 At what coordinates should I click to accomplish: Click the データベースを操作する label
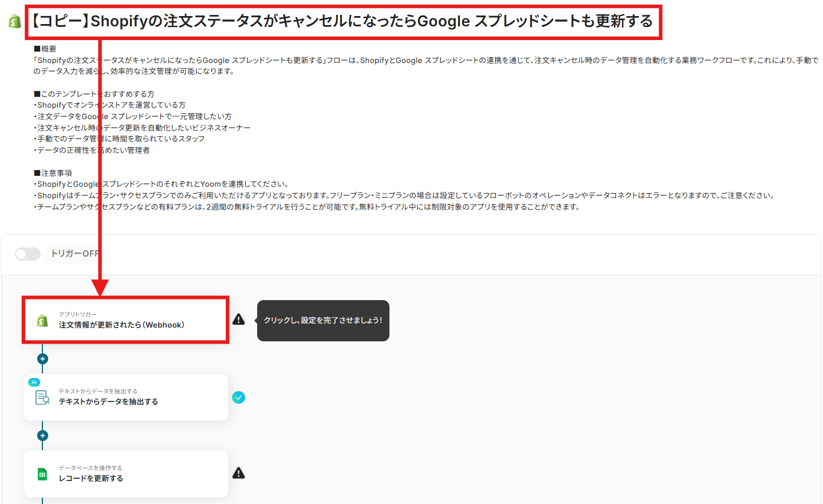point(90,468)
